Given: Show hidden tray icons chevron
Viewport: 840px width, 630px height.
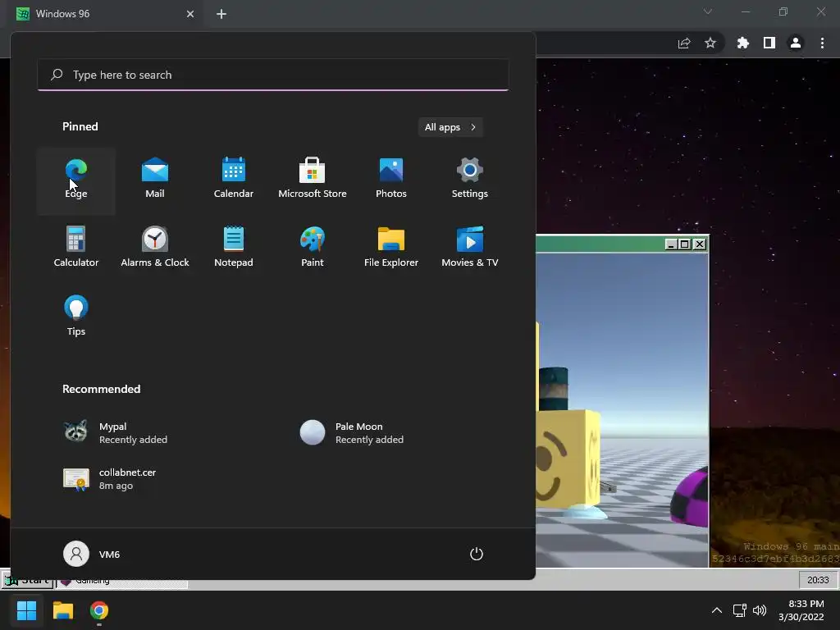Looking at the screenshot, I should 716,610.
